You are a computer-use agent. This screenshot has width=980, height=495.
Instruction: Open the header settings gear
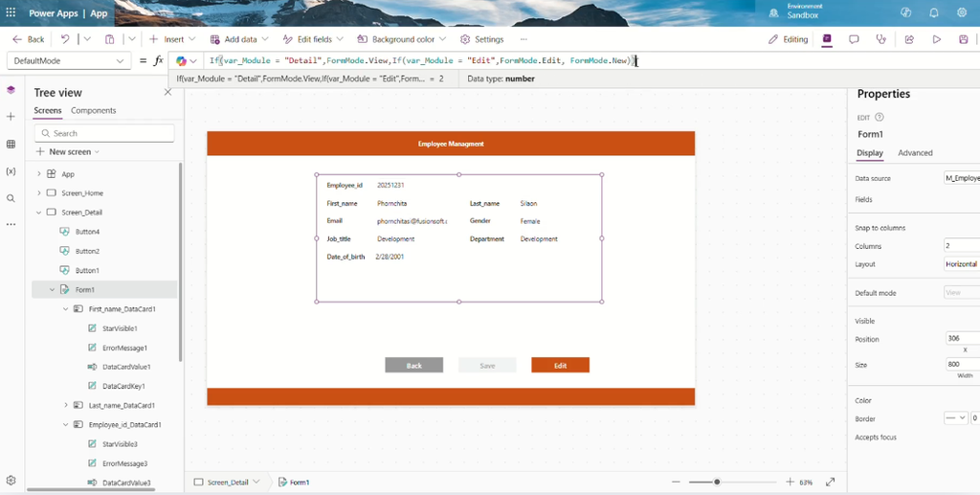[x=962, y=12]
